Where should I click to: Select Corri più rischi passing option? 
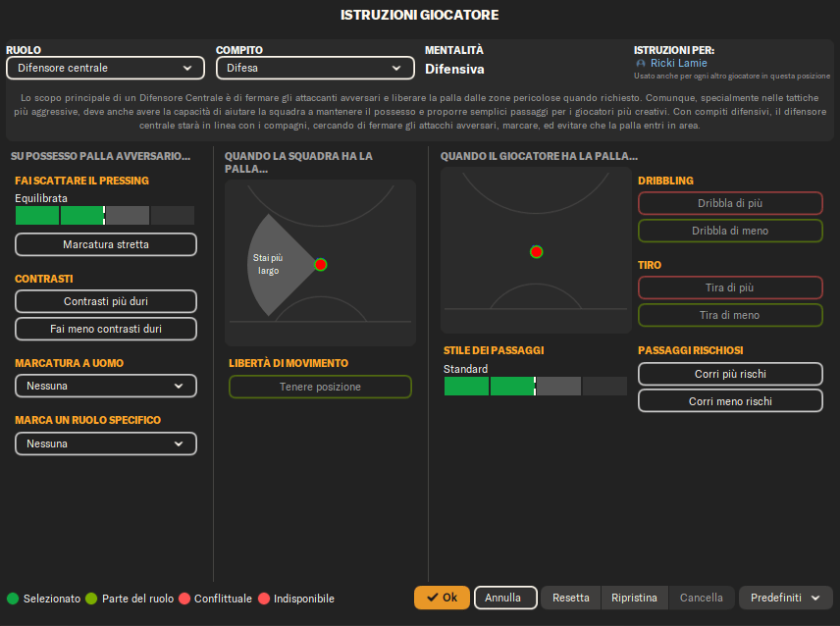tap(730, 374)
